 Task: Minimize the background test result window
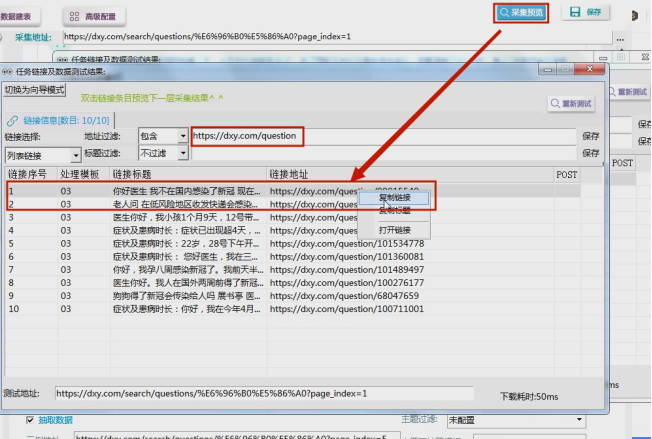coord(603,57)
